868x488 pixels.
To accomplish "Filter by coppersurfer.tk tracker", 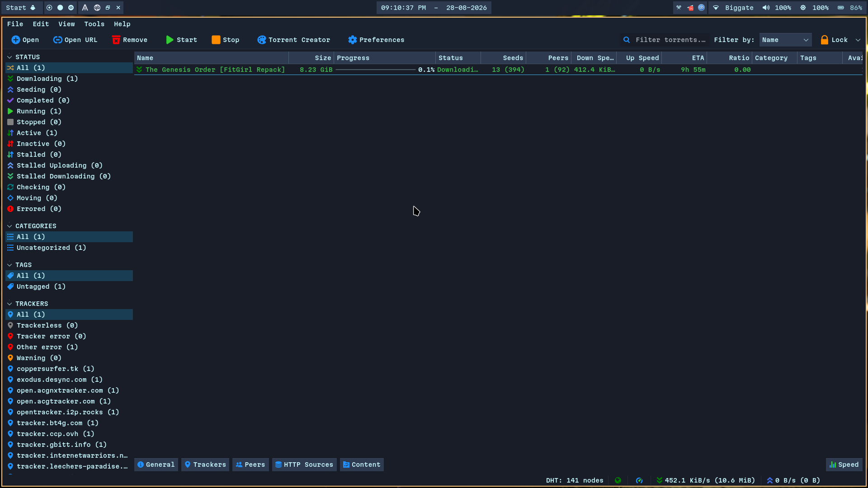I will coord(69,369).
